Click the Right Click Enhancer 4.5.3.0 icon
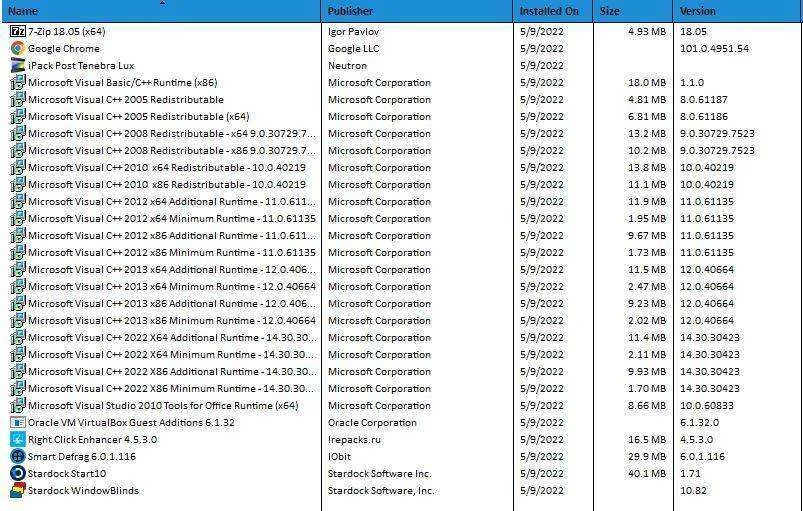The height and width of the screenshot is (511, 803). 18,439
